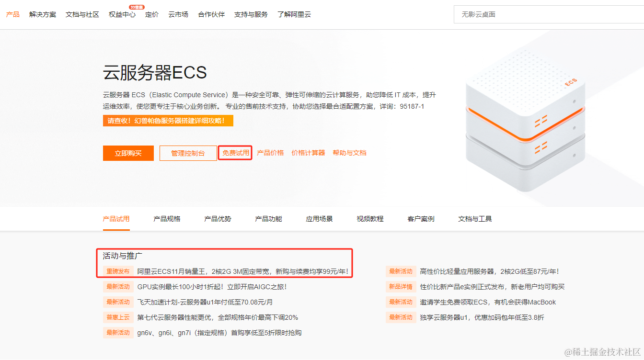Open the 支持与服务 menu item
Screen dimensions: 644x360
tap(251, 14)
